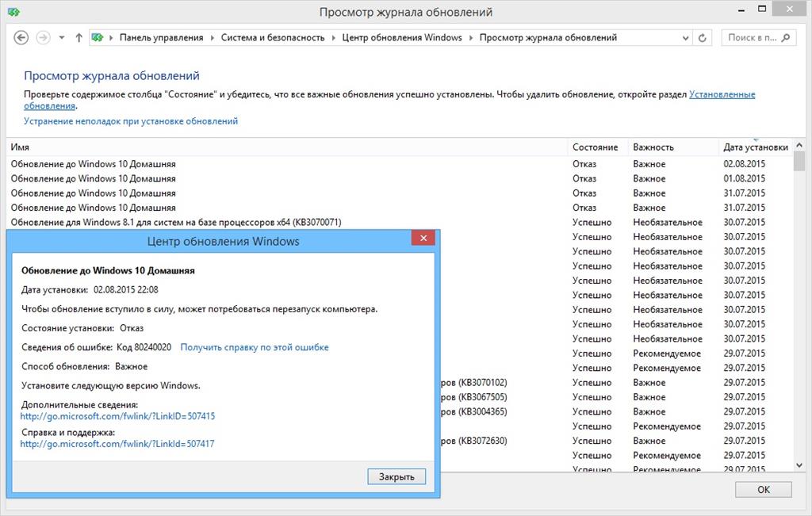Viewport: 812px width, 516px height.
Task: Click scrollbar down arrow in update list
Action: (799, 465)
